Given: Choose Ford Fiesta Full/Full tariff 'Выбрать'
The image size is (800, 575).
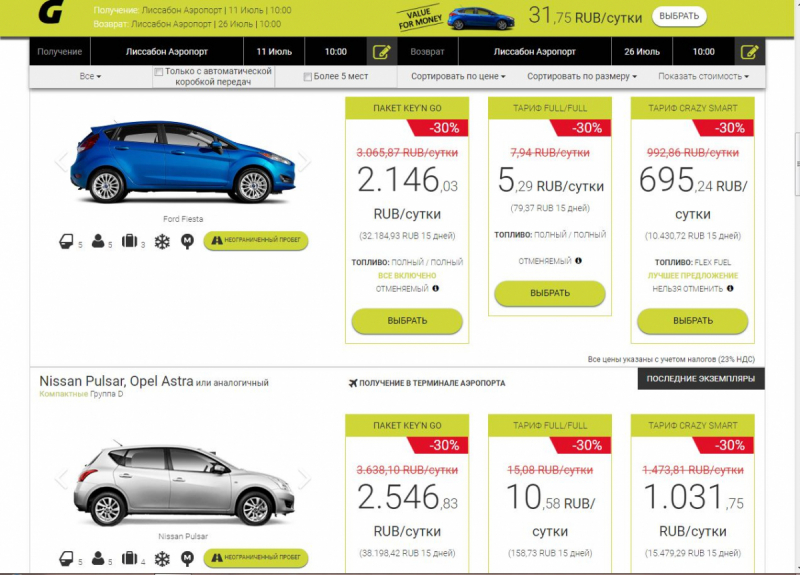Looking at the screenshot, I should pyautogui.click(x=549, y=293).
